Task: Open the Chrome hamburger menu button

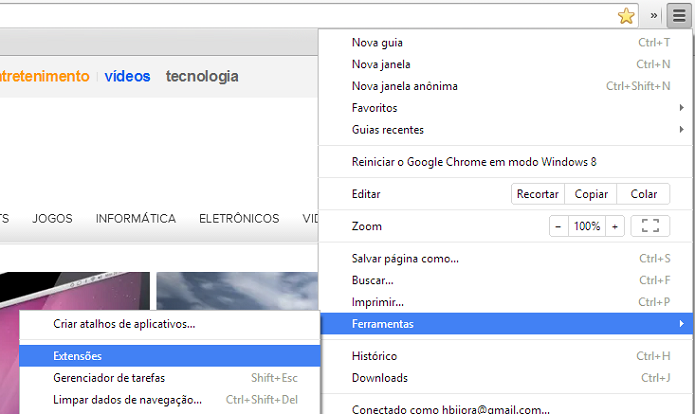Action: click(679, 16)
